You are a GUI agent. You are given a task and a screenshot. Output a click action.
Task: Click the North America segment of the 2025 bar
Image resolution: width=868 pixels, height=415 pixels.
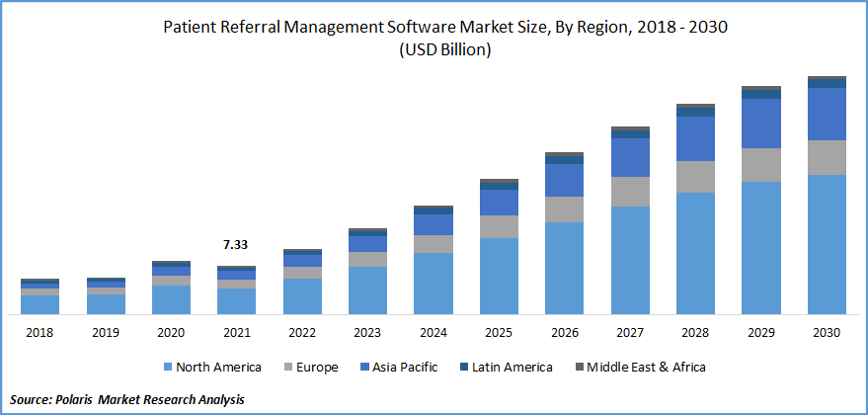click(x=499, y=276)
